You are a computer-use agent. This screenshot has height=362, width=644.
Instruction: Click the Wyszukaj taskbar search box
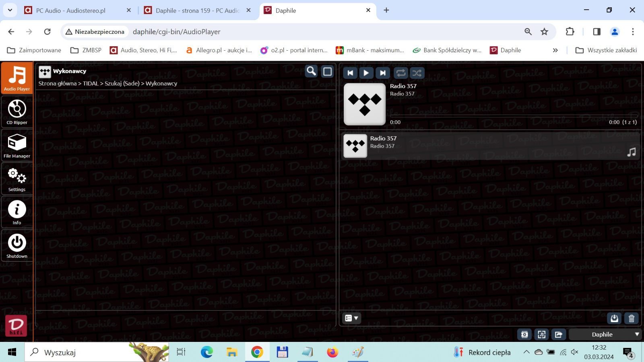[x=97, y=352]
